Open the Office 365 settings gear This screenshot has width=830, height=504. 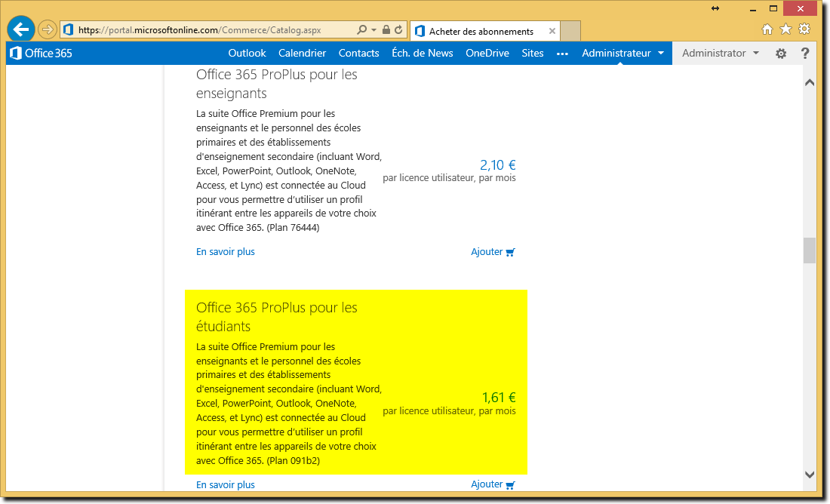pyautogui.click(x=781, y=54)
